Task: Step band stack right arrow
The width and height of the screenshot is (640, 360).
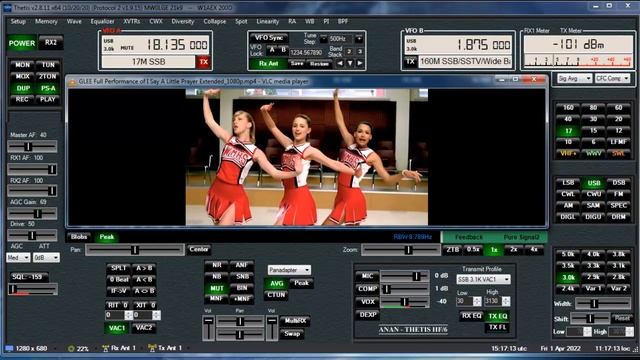Action: (360, 64)
